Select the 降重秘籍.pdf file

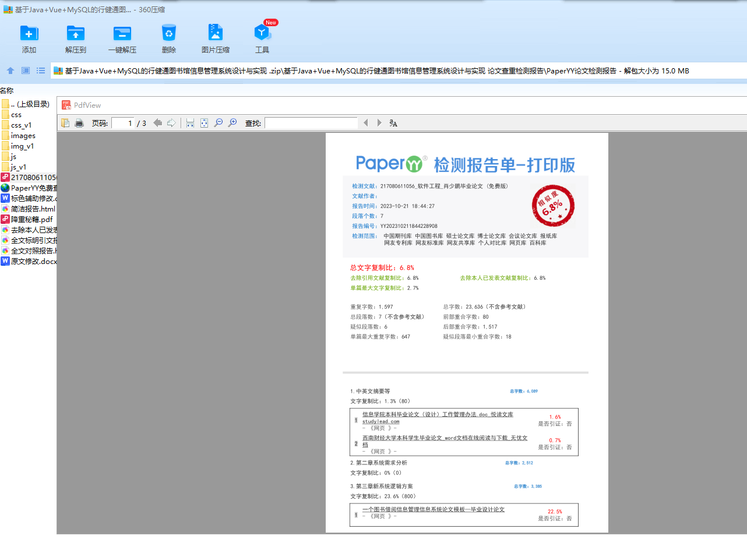28,220
